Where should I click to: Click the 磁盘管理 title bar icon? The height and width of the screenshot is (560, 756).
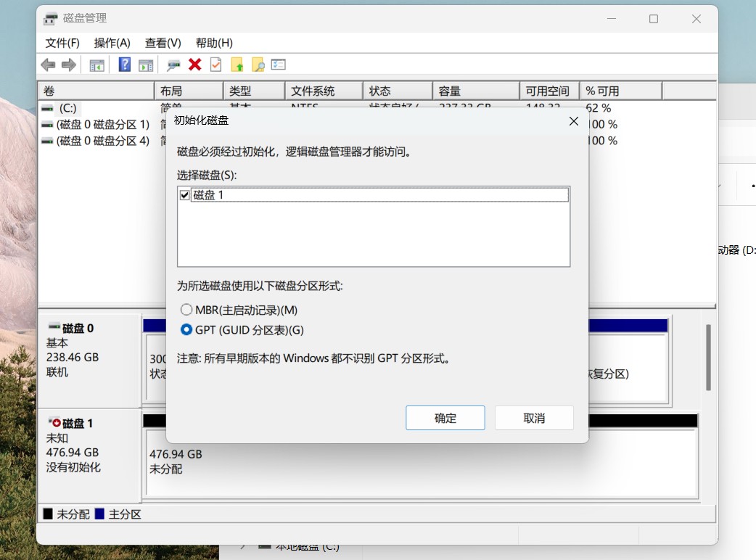(50, 18)
